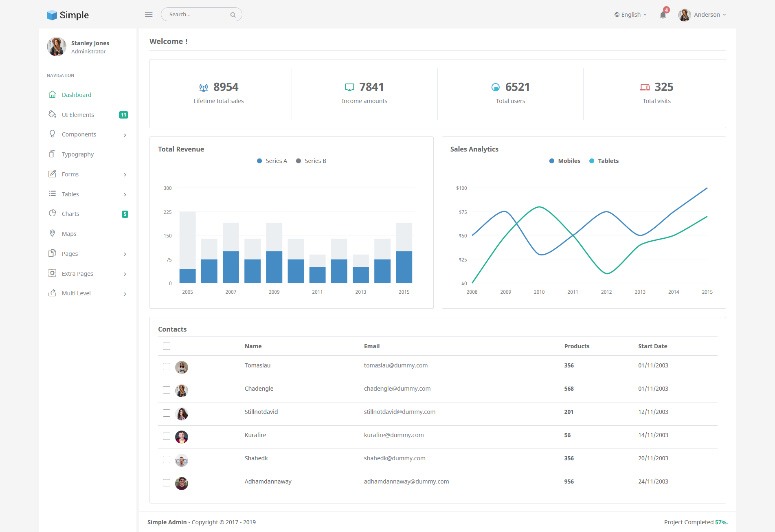
Task: Check the select-all contacts checkbox
Action: point(167,346)
